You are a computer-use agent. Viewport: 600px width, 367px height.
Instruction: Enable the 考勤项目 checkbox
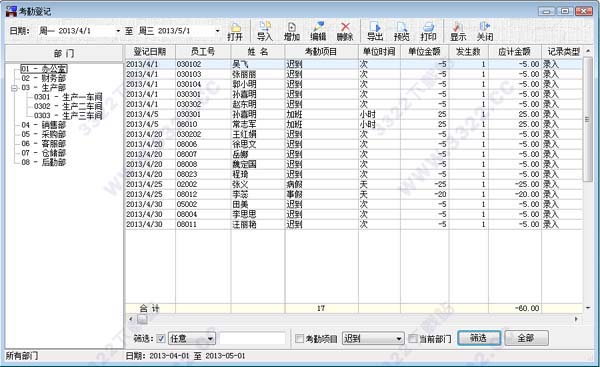(x=300, y=338)
